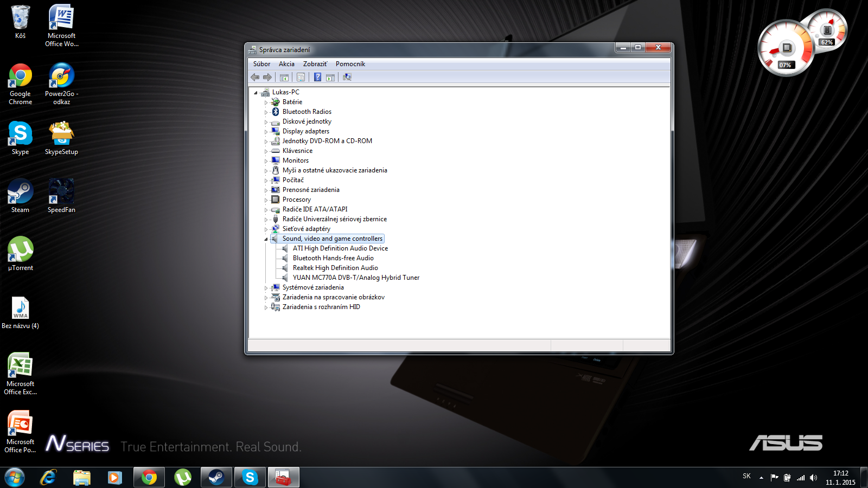
Task: Open the Akcia menu
Action: 286,64
